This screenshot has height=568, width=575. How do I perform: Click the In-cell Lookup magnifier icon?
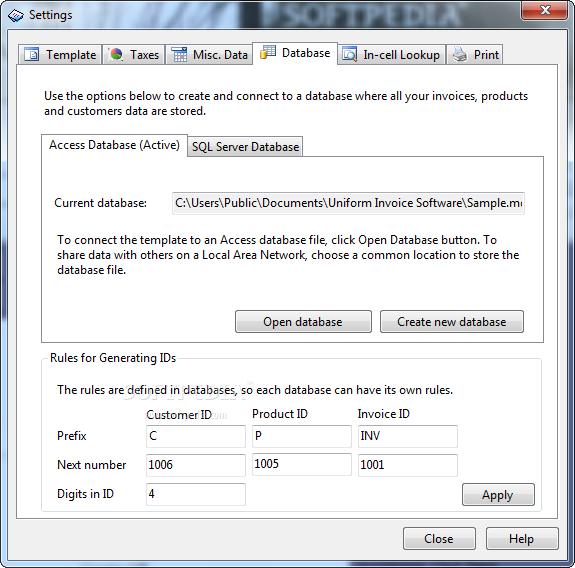(349, 55)
